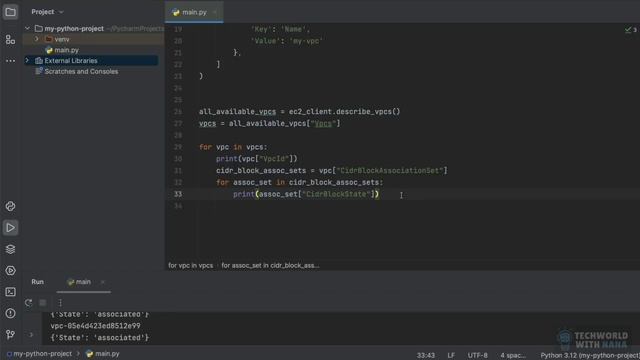Click the Run panel label
Image resolution: width=640 pixels, height=360 pixels.
click(x=38, y=282)
